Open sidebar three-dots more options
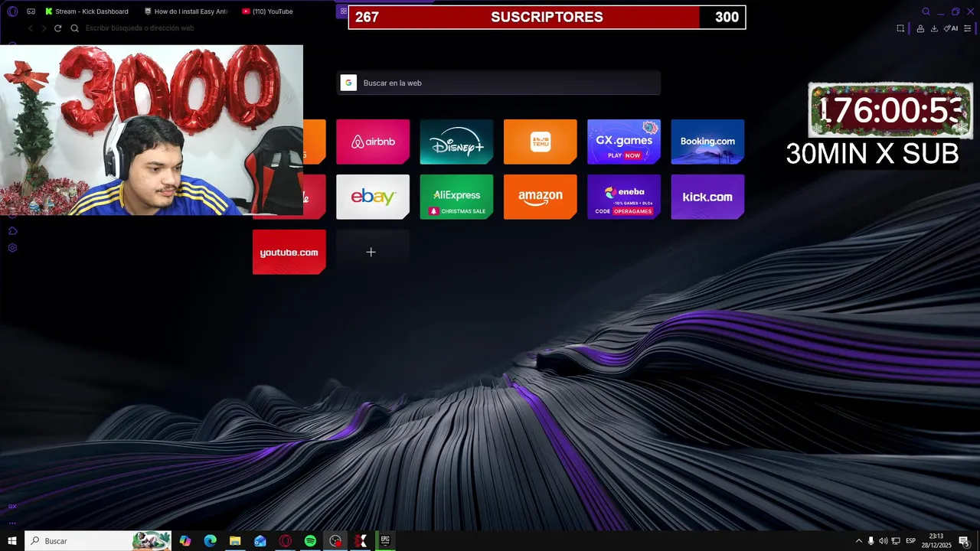Image resolution: width=980 pixels, height=551 pixels. [x=12, y=523]
